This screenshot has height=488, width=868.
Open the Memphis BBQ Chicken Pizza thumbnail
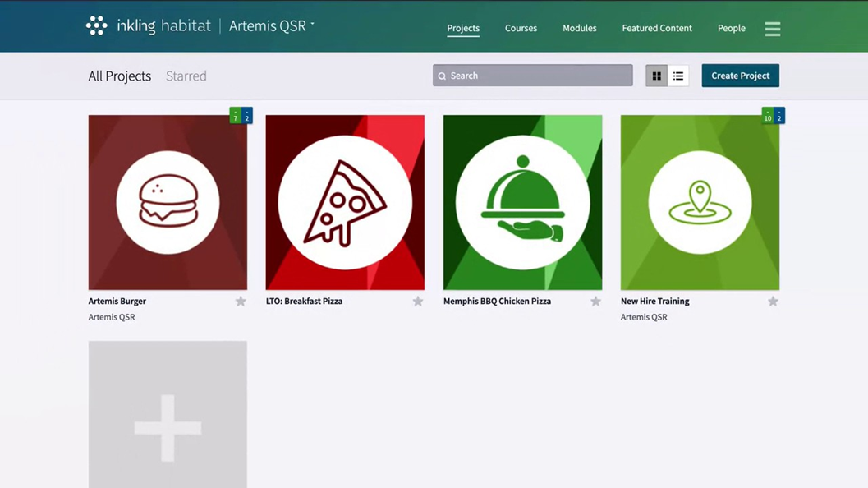522,202
